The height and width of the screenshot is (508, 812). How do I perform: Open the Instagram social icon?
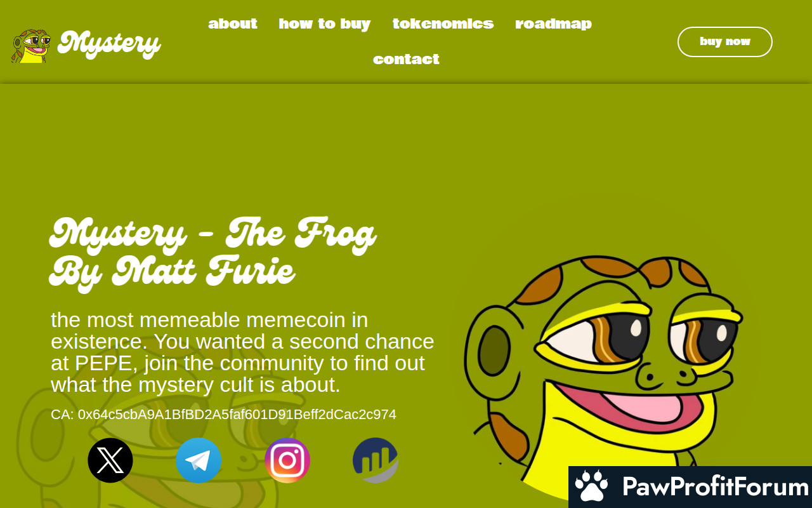[287, 460]
